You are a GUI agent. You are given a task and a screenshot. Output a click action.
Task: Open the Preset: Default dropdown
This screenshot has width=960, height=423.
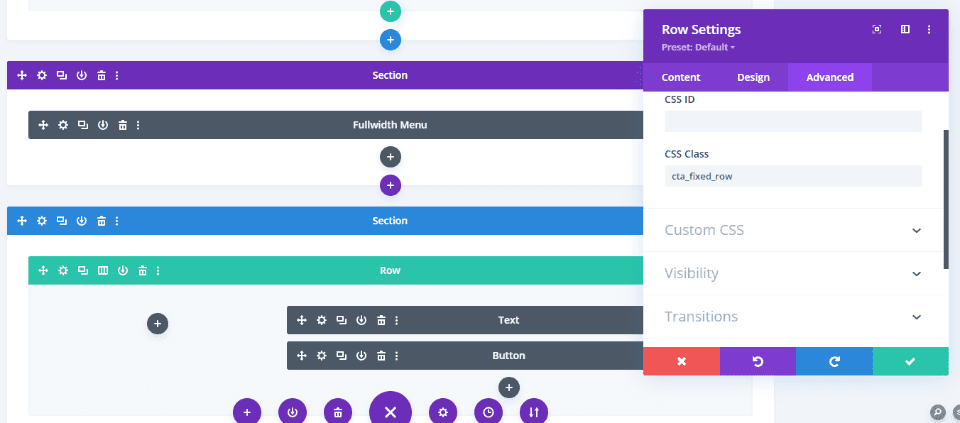[x=699, y=47]
